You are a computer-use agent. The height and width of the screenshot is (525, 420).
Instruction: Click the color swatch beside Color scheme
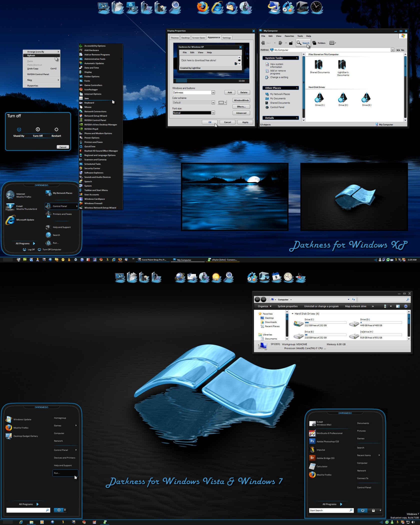(222, 102)
